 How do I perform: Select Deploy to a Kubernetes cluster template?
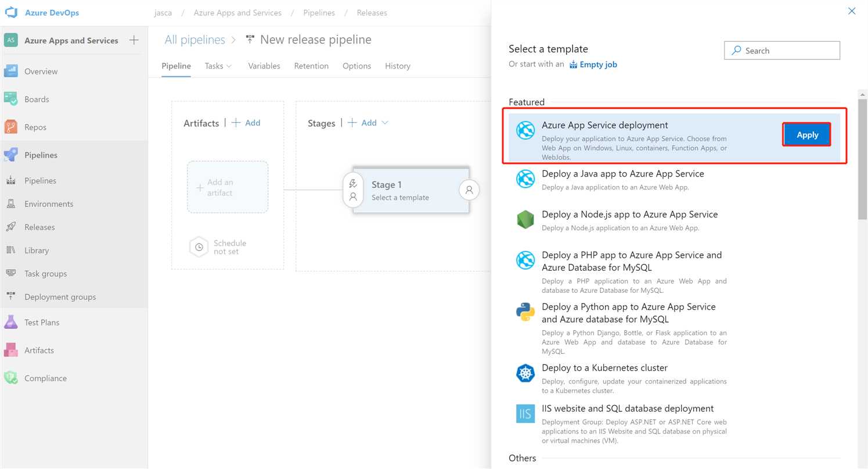tap(604, 368)
